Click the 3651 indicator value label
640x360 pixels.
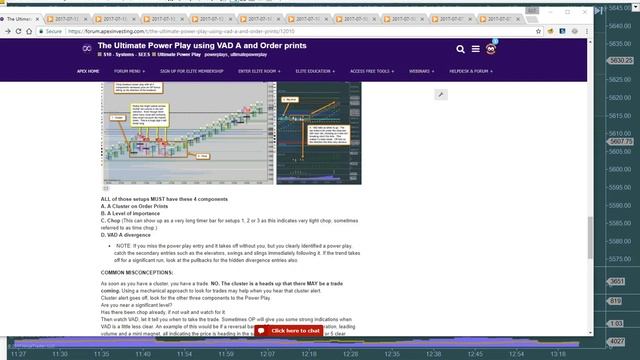point(616,281)
